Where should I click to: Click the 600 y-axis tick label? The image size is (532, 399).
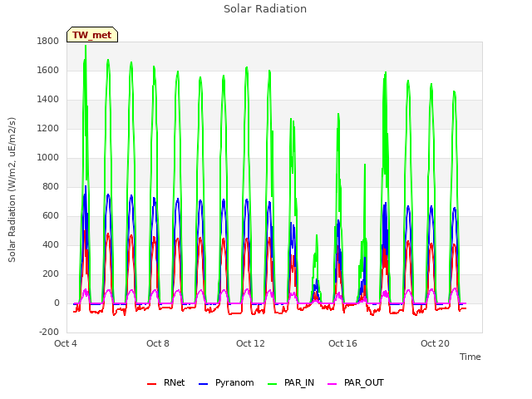click(51, 216)
